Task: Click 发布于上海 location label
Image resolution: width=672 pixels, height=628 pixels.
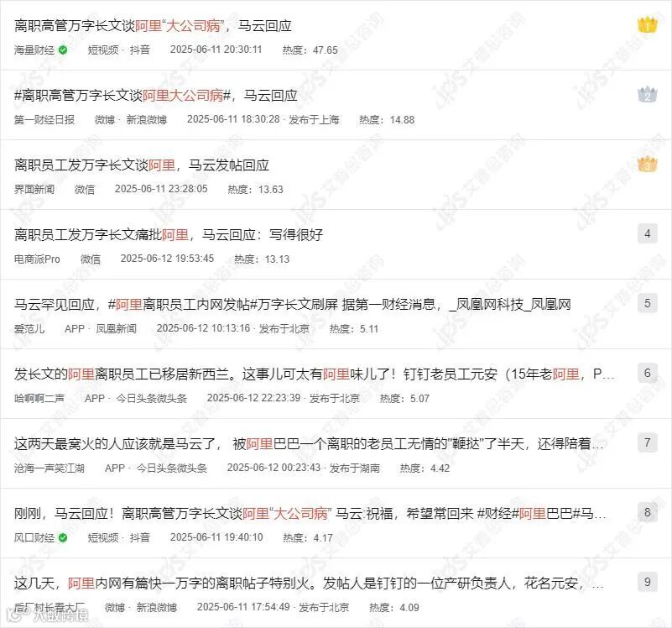Action: coord(314,120)
